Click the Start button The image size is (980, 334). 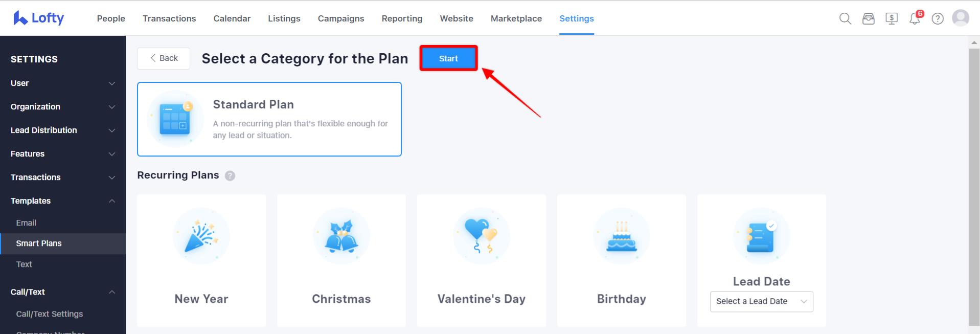[x=448, y=58]
